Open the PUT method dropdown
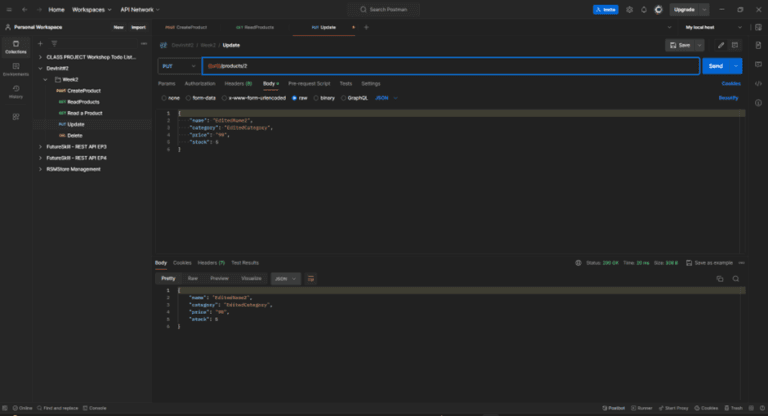Image resolution: width=768 pixels, height=416 pixels. 178,66
